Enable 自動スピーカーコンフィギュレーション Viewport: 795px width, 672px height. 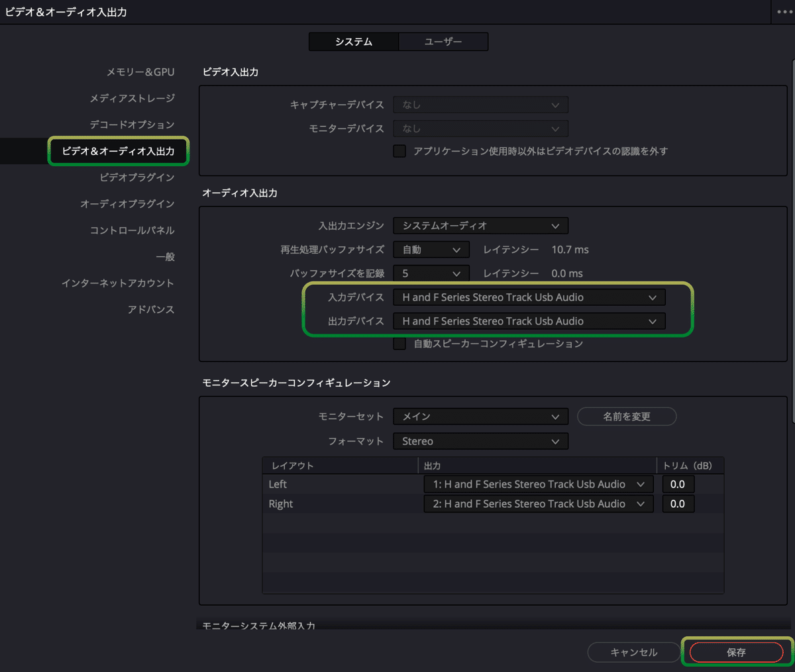(x=399, y=343)
